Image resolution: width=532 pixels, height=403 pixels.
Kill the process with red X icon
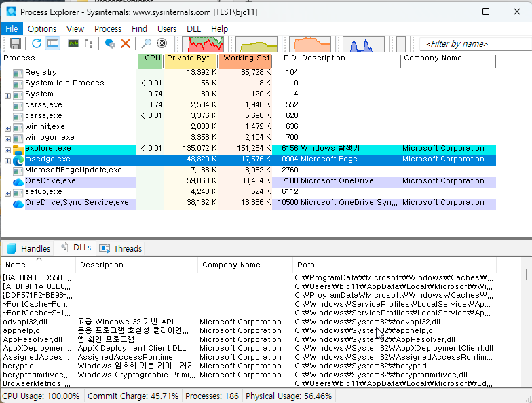coord(126,43)
